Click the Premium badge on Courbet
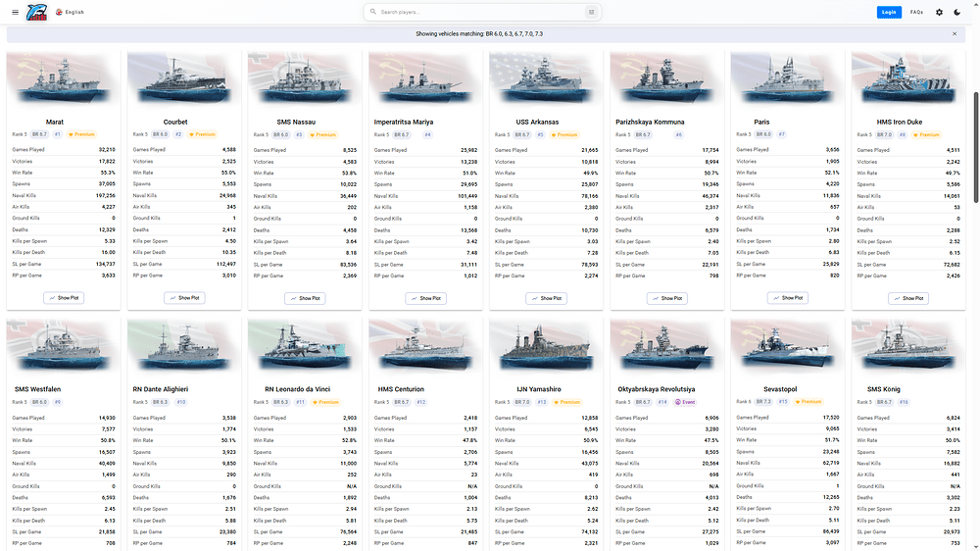Viewport: 980px width, 551px height. (x=202, y=134)
